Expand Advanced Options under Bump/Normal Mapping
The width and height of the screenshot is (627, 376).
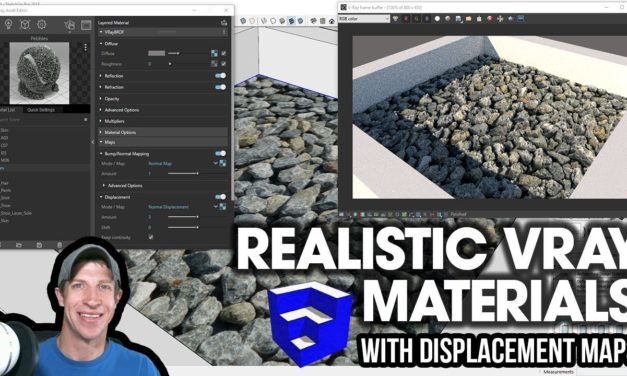pyautogui.click(x=104, y=186)
